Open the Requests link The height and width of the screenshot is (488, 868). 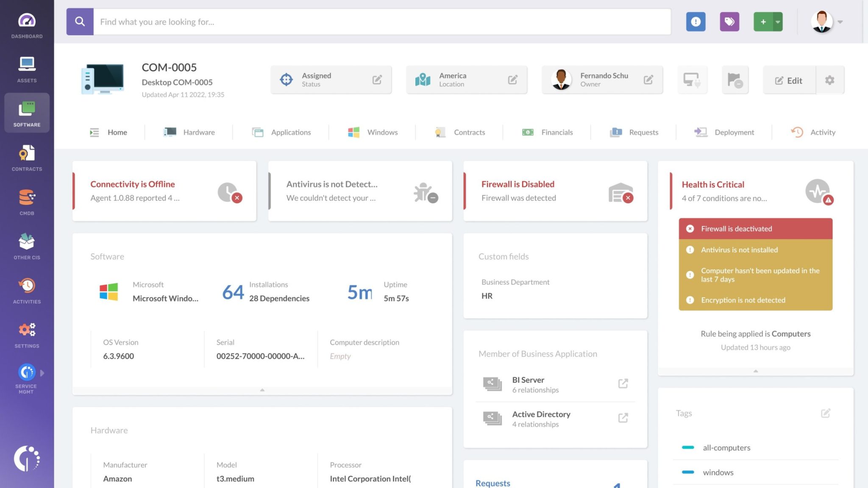click(492, 483)
